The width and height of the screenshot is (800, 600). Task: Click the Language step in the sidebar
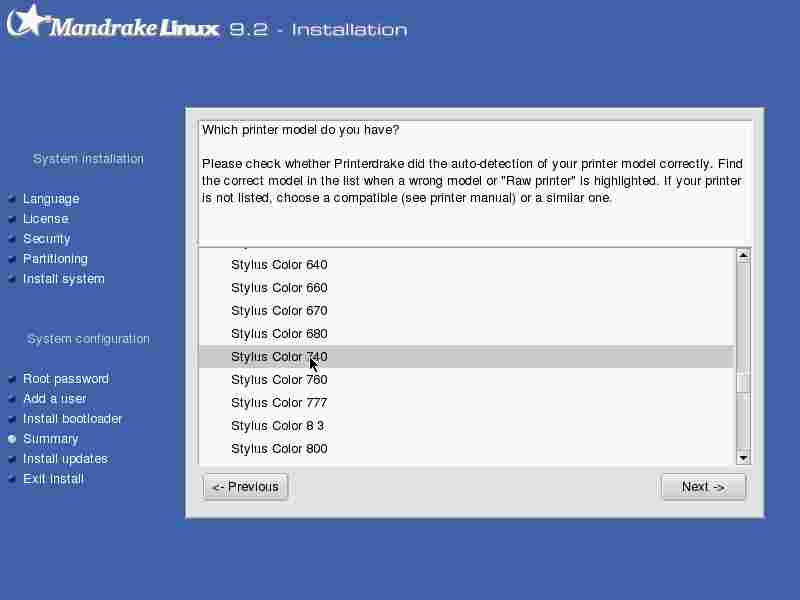coord(51,198)
